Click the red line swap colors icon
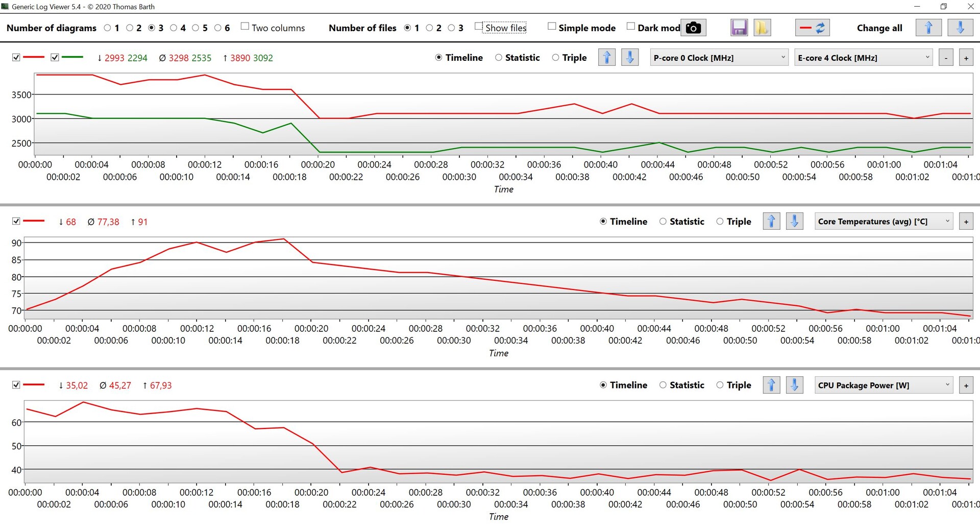The width and height of the screenshot is (980, 531). 812,28
